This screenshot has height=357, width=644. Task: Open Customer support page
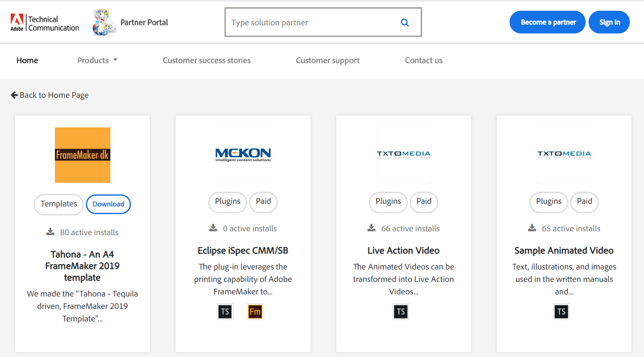pyautogui.click(x=328, y=61)
